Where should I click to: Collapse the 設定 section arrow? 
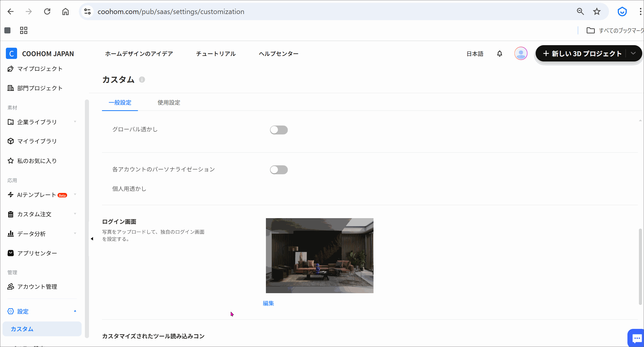75,311
